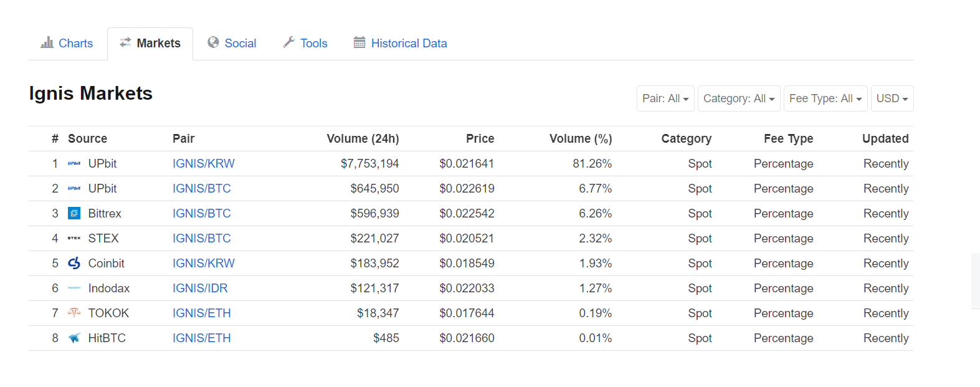Click the UPbit logo in row 2

point(74,188)
